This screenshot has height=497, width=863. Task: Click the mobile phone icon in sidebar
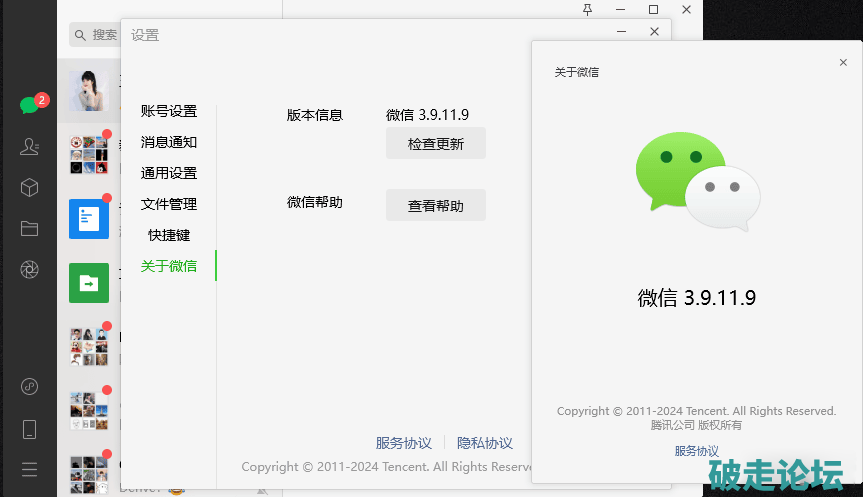coord(29,429)
